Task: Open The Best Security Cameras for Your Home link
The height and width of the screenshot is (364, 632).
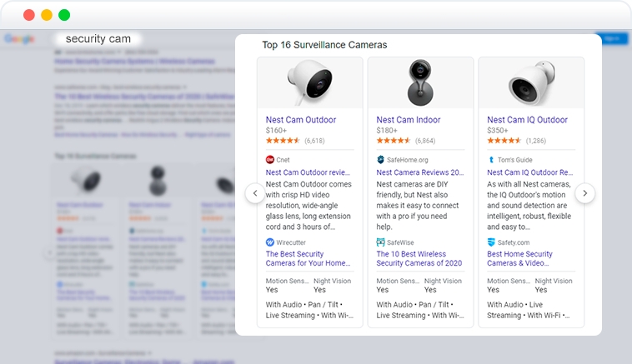Action: coord(308,258)
